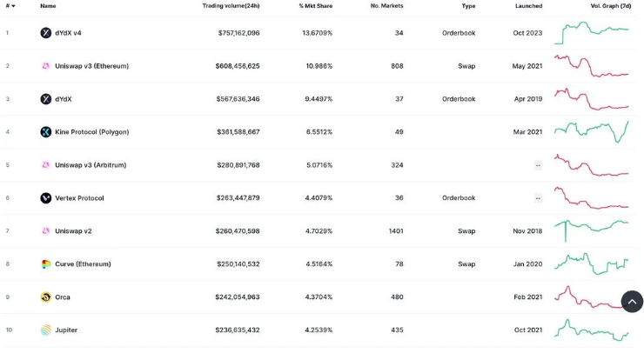
Task: Click the Curve (Ethereum) rainbow icon
Action: pyautogui.click(x=46, y=264)
